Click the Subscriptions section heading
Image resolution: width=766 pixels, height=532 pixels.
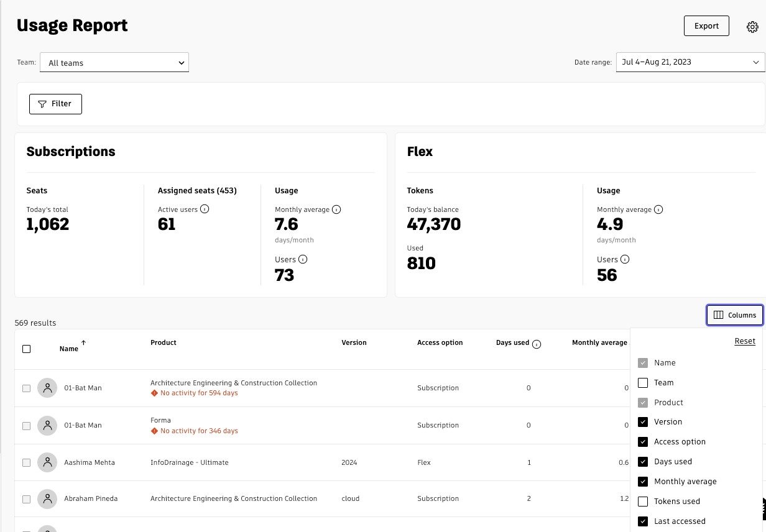70,151
